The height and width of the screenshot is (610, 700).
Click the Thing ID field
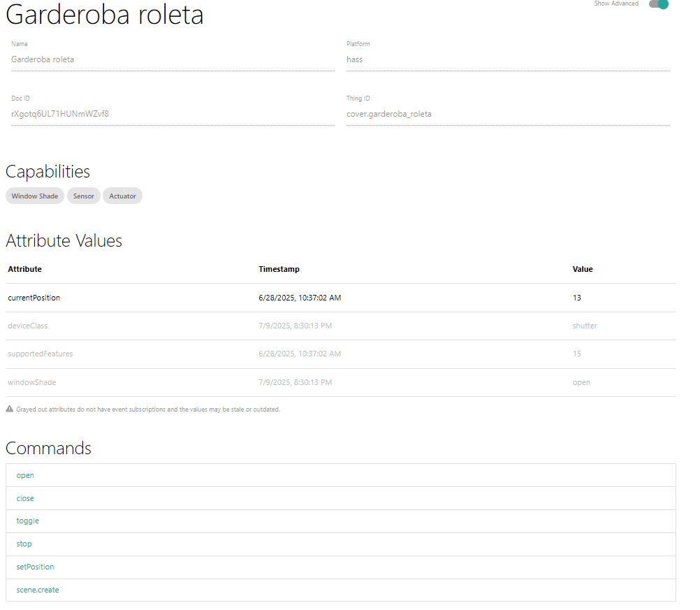tap(507, 113)
